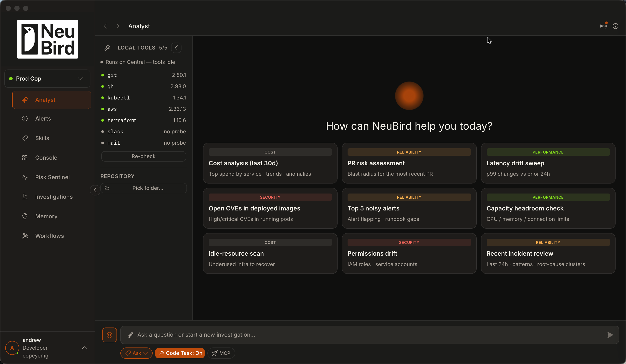
Task: Open Investigations section
Action: (52, 197)
